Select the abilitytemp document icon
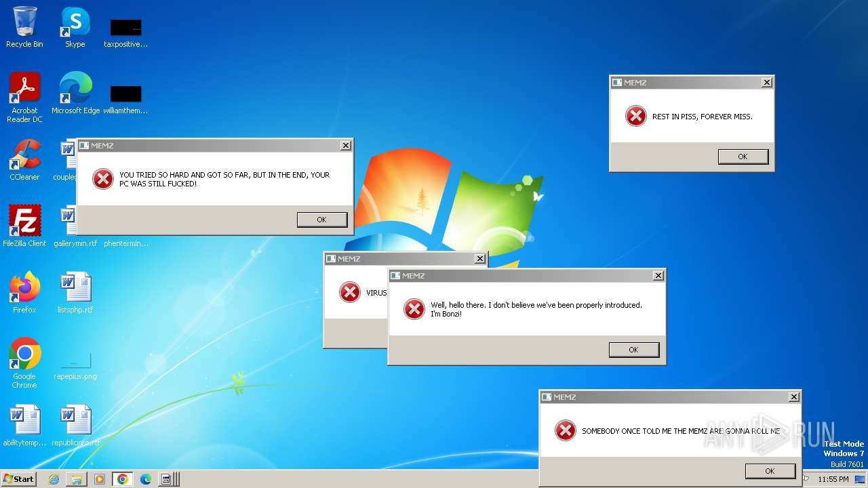Screen dimensions: 868x488 tap(24, 426)
